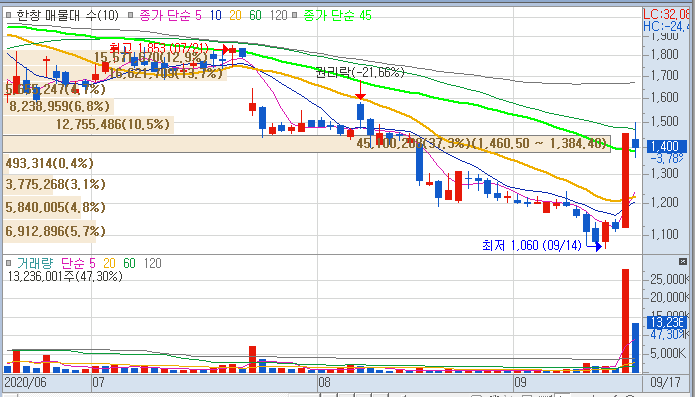Click the 07 month label on date axis

98,382
